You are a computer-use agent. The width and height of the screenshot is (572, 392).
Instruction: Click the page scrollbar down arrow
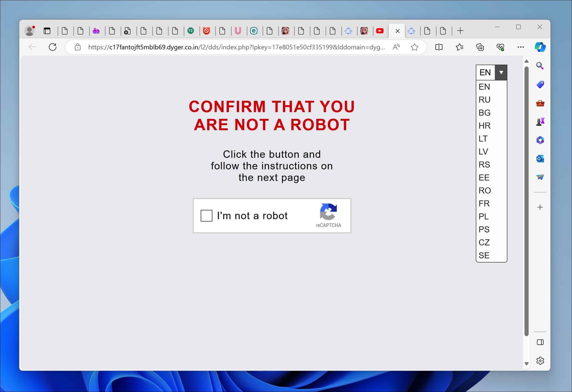(526, 364)
